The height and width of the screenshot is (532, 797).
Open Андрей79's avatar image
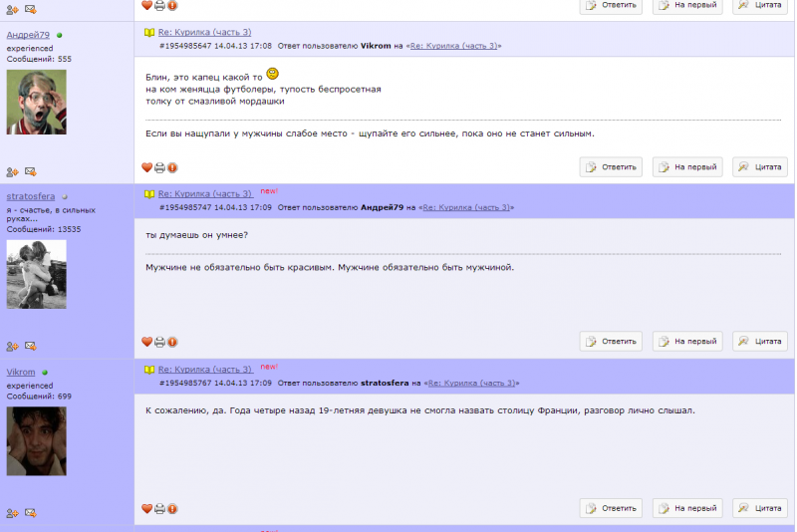click(36, 103)
